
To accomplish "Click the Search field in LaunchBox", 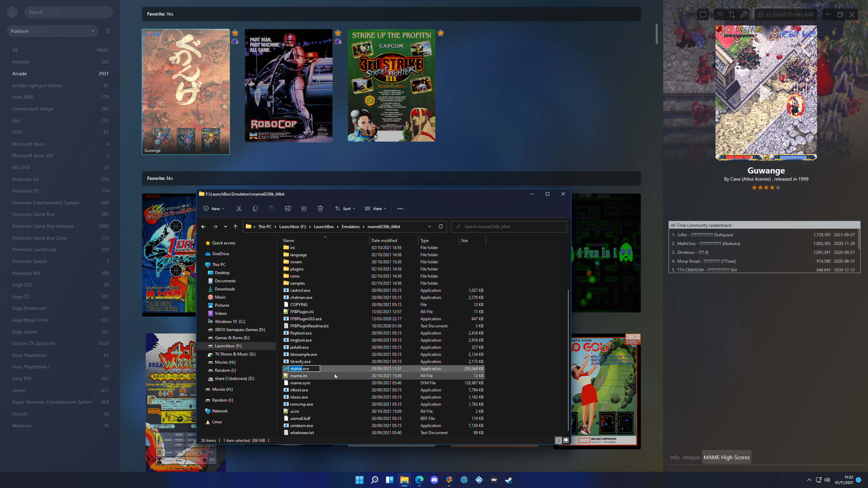I will pos(68,12).
